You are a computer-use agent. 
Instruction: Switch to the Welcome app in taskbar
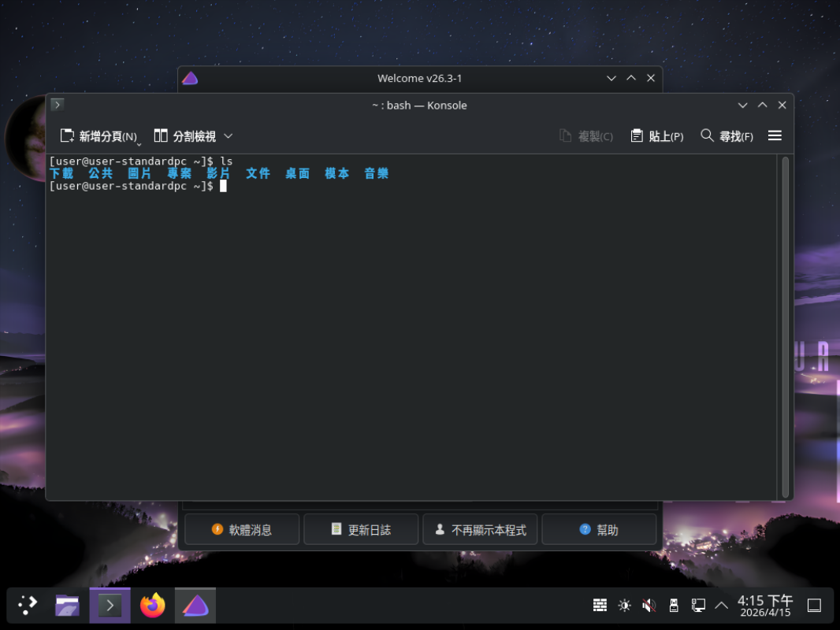(195, 606)
